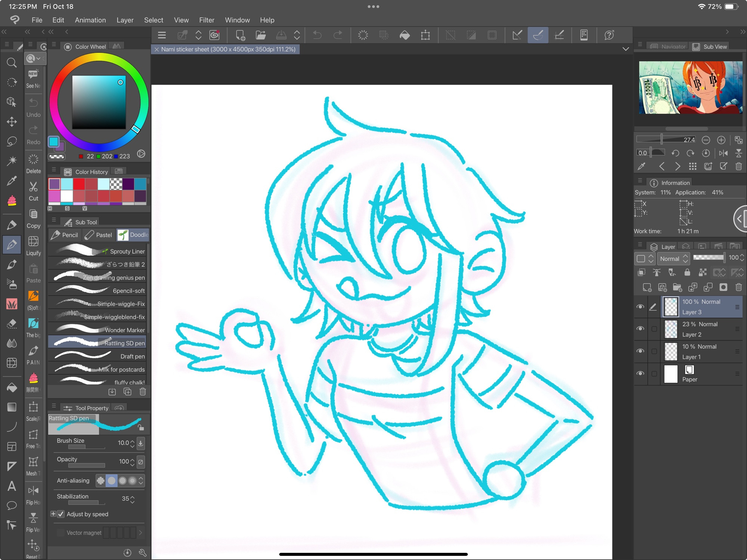Delete sub tool using trash icon
This screenshot has width=747, height=560.
(x=143, y=392)
